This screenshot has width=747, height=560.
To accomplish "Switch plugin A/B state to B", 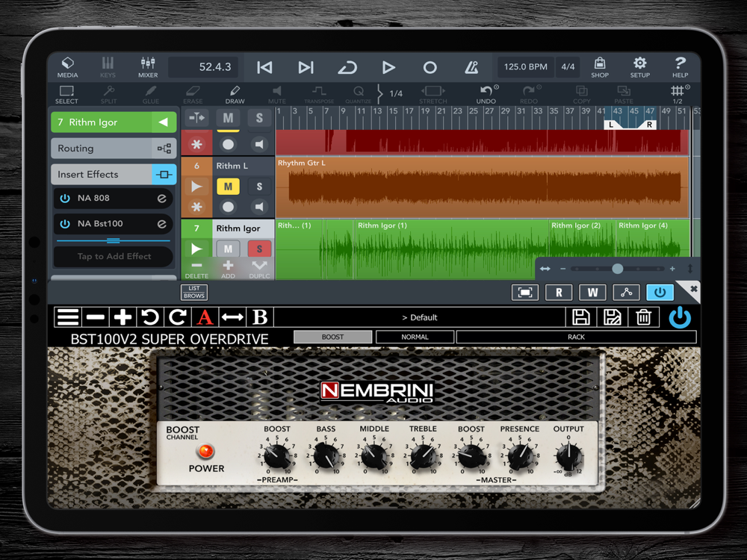I will coord(260,317).
